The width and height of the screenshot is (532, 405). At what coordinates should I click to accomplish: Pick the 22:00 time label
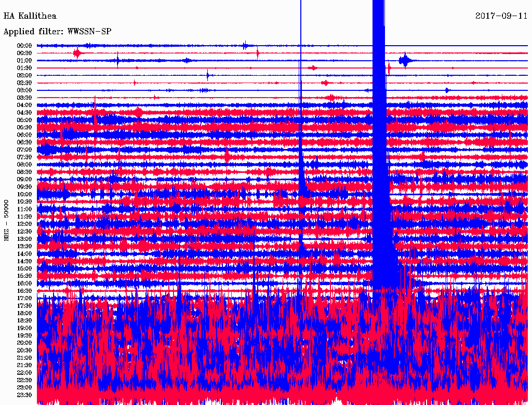pos(24,372)
